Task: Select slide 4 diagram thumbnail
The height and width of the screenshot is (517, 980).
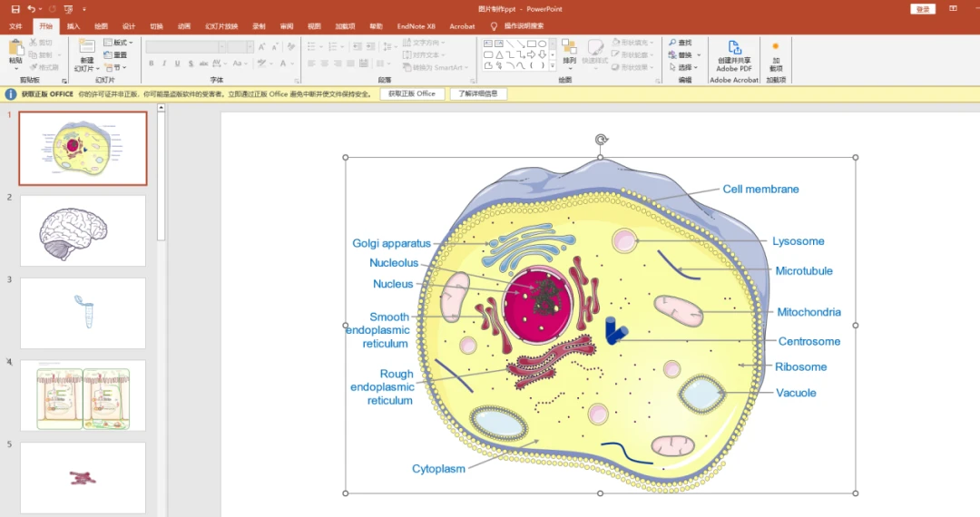Action: tap(83, 395)
